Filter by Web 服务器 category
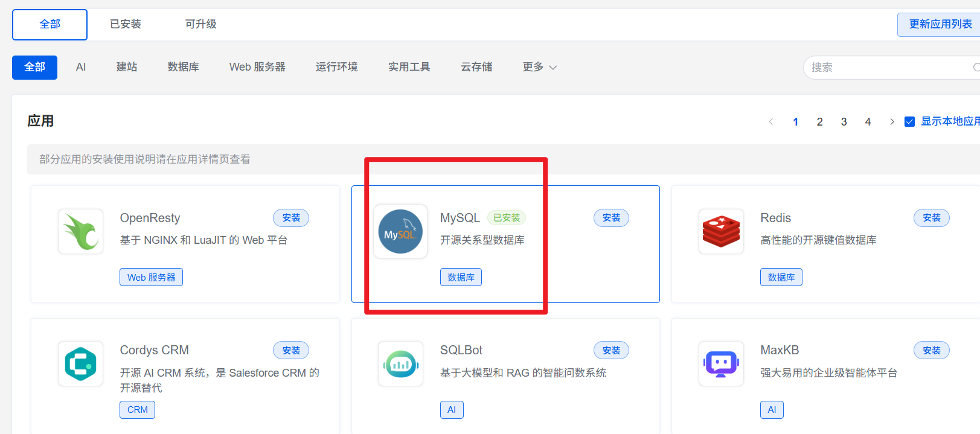 (257, 67)
